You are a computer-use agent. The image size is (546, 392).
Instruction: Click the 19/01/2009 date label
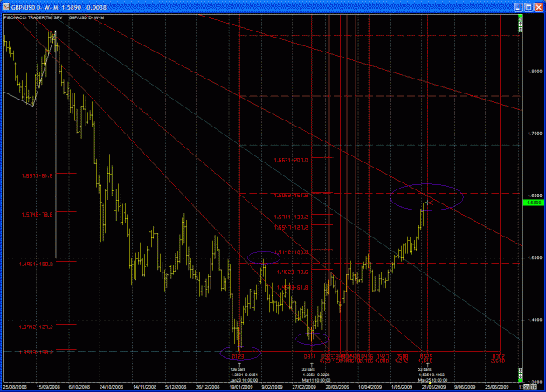point(241,387)
